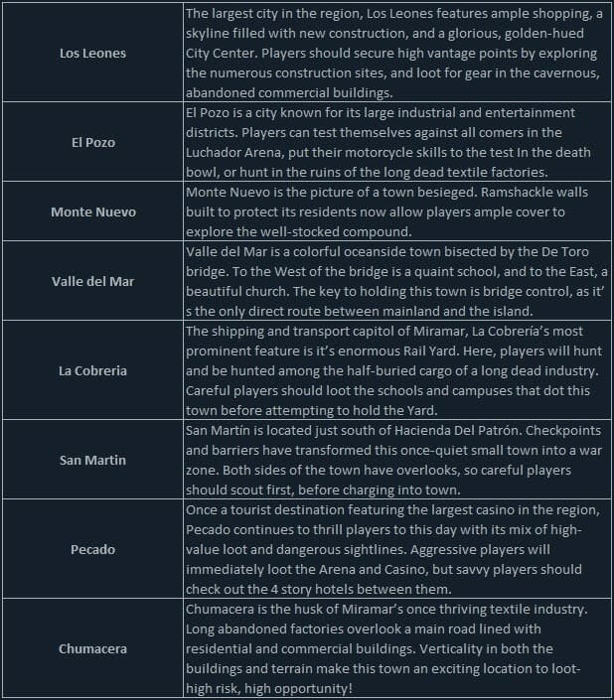Click the description about Monte Nuevo's ramshackle walls
Viewport: 614px width, 700px height.
397,211
